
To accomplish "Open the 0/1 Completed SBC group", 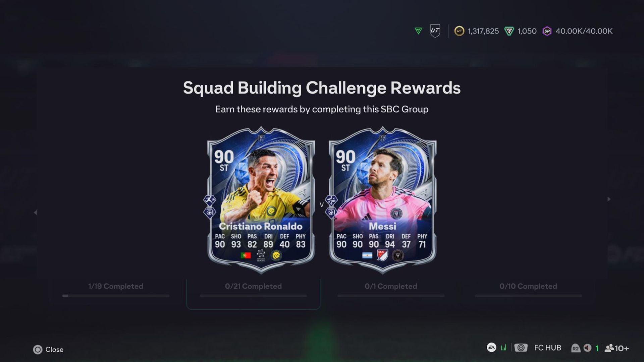I will click(391, 291).
